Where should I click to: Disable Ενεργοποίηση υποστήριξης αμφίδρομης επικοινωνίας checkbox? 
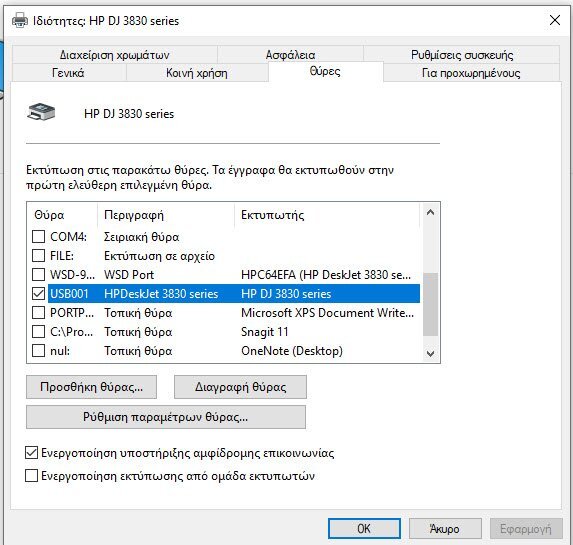tap(31, 453)
